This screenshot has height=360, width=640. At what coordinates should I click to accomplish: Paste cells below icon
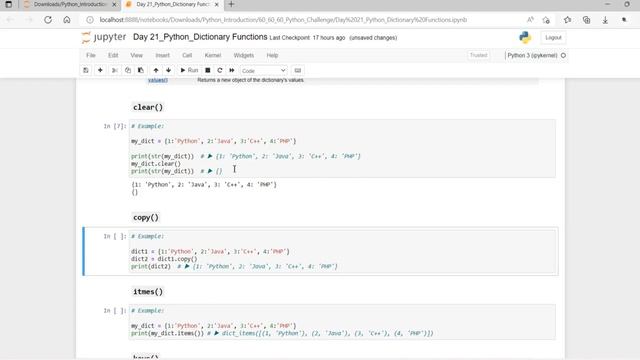(141, 70)
